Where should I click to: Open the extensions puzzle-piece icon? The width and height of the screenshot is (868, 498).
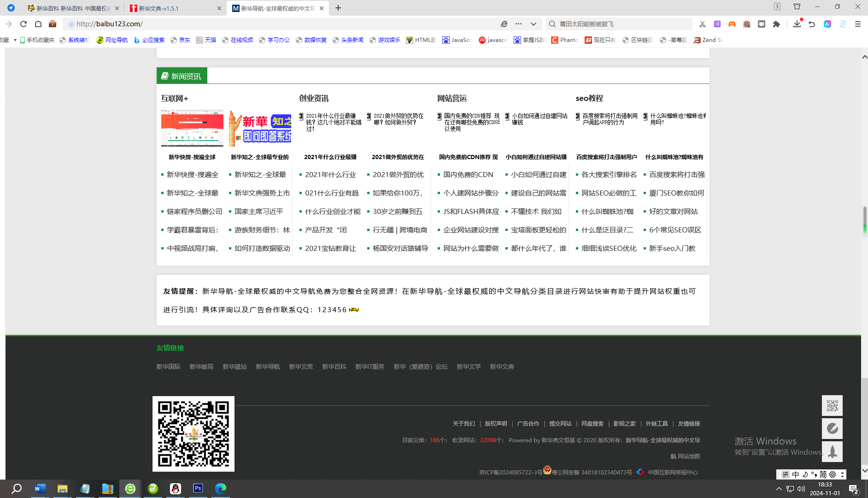(x=776, y=24)
